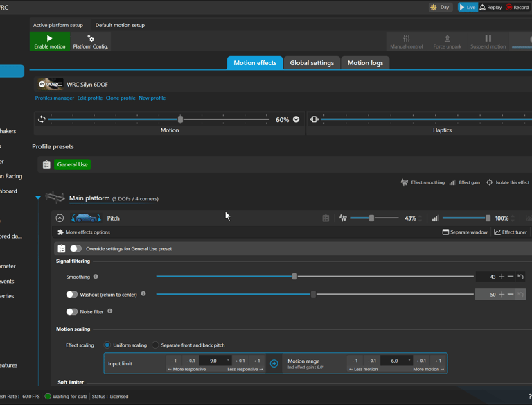Open Platform Config. gear icon

point(91,38)
